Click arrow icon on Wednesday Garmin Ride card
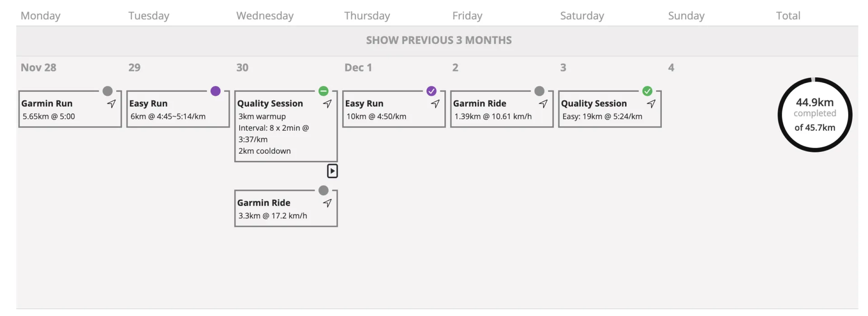868x316 pixels. tap(327, 203)
